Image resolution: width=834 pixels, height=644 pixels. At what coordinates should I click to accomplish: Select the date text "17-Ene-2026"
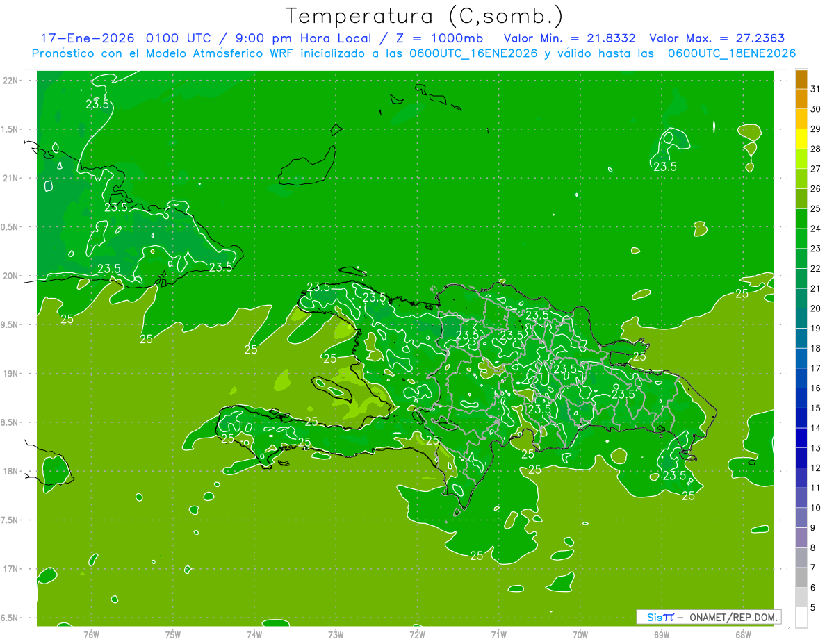88,38
